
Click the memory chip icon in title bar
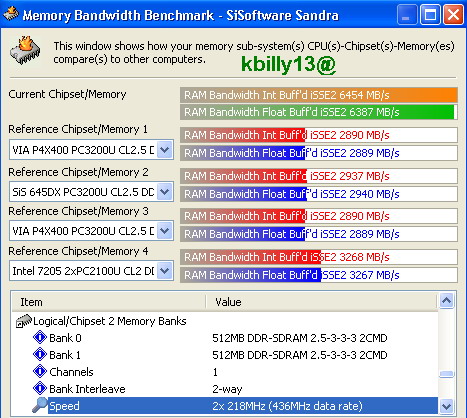[x=11, y=13]
